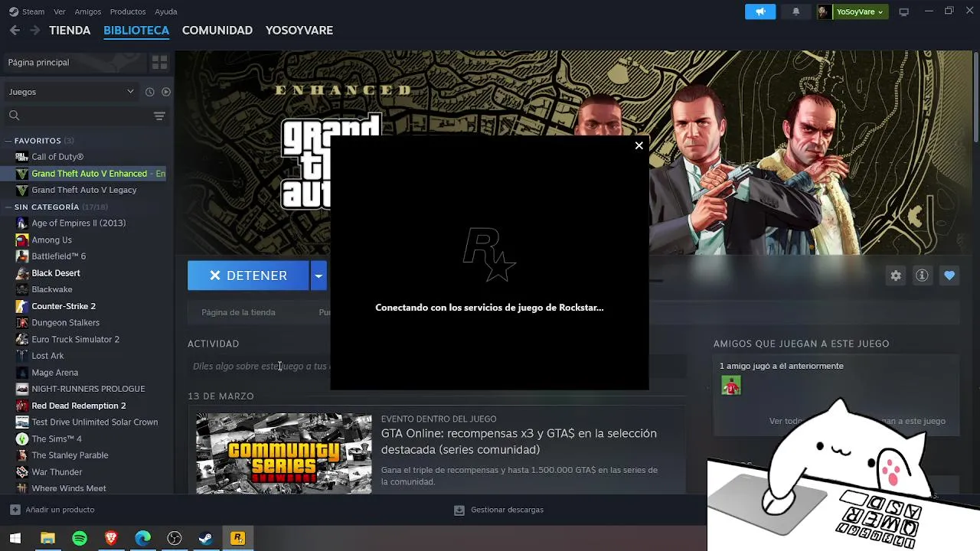
Task: Click the Mage Arena game icon
Action: point(22,373)
